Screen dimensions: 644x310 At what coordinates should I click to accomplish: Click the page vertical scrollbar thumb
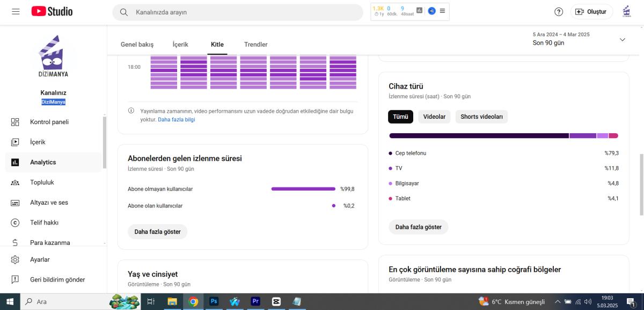(641, 184)
